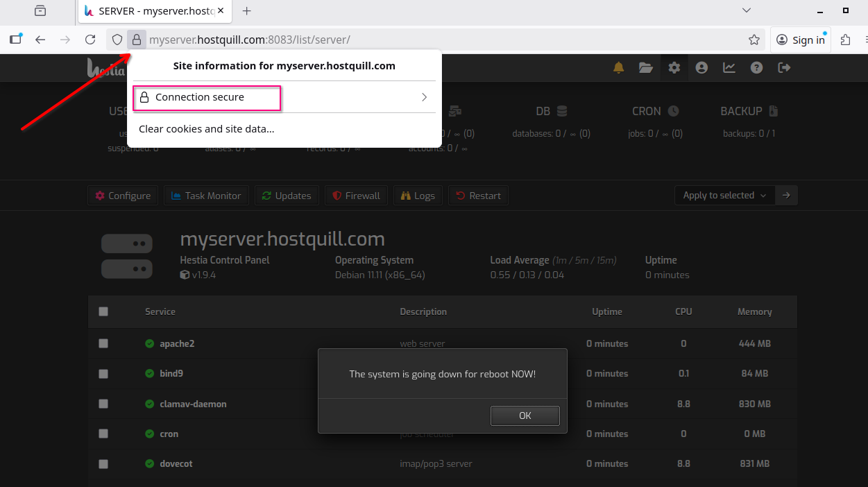Open the browser tabs list chevron
The width and height of the screenshot is (868, 487).
746,10
